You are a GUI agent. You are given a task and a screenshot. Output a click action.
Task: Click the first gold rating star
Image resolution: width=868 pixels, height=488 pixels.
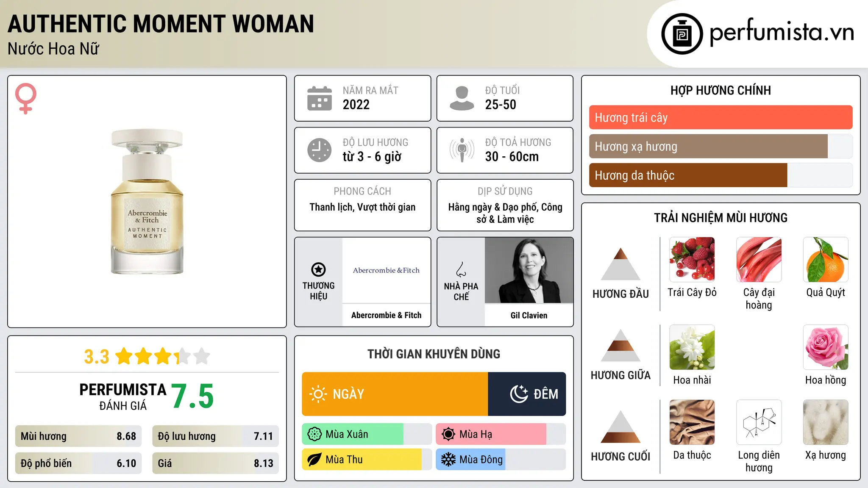tap(124, 356)
